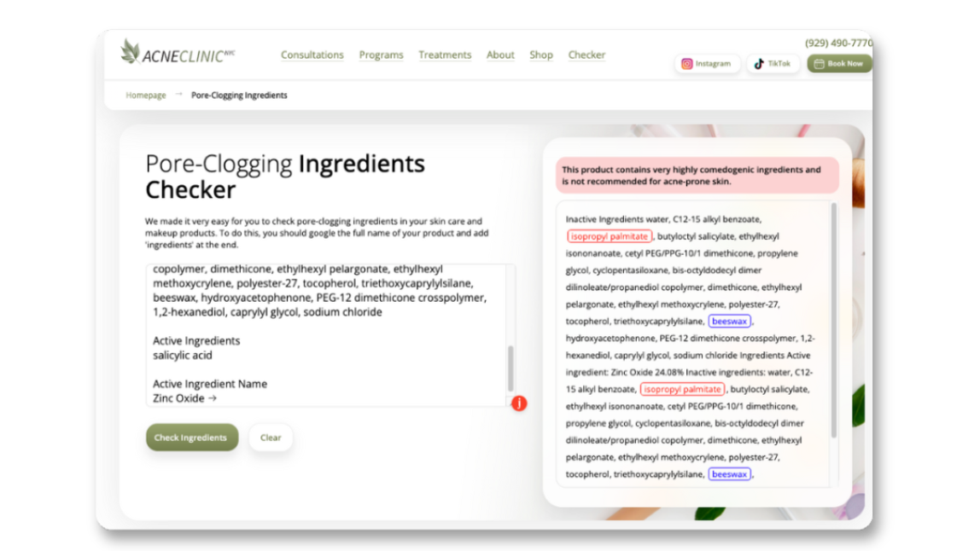Screen dimensions: 980x551
Task: Click the red circular badge beside textarea
Action: [519, 403]
